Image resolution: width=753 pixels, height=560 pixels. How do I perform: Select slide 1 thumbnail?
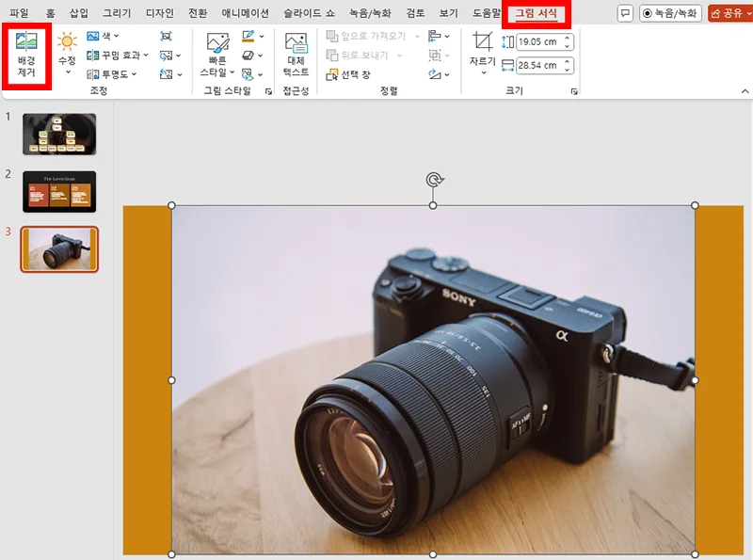pos(59,134)
